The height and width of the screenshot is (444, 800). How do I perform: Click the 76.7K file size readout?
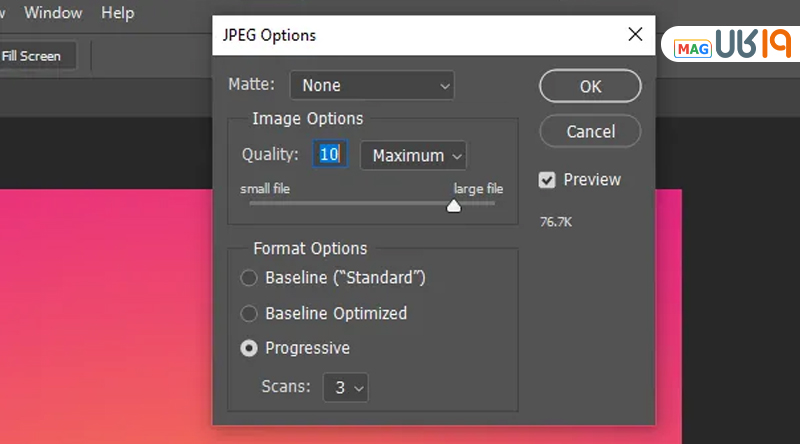click(557, 219)
